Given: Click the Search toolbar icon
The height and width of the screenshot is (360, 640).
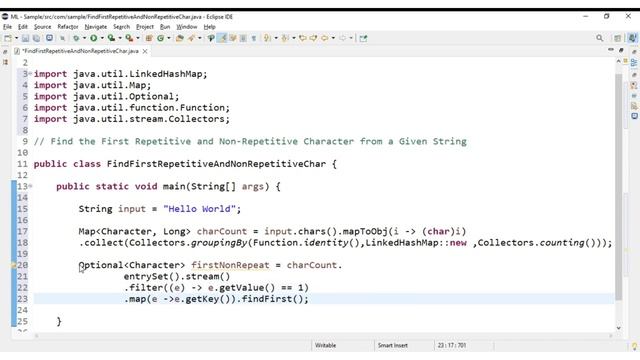Looking at the screenshot, I should (x=191, y=38).
